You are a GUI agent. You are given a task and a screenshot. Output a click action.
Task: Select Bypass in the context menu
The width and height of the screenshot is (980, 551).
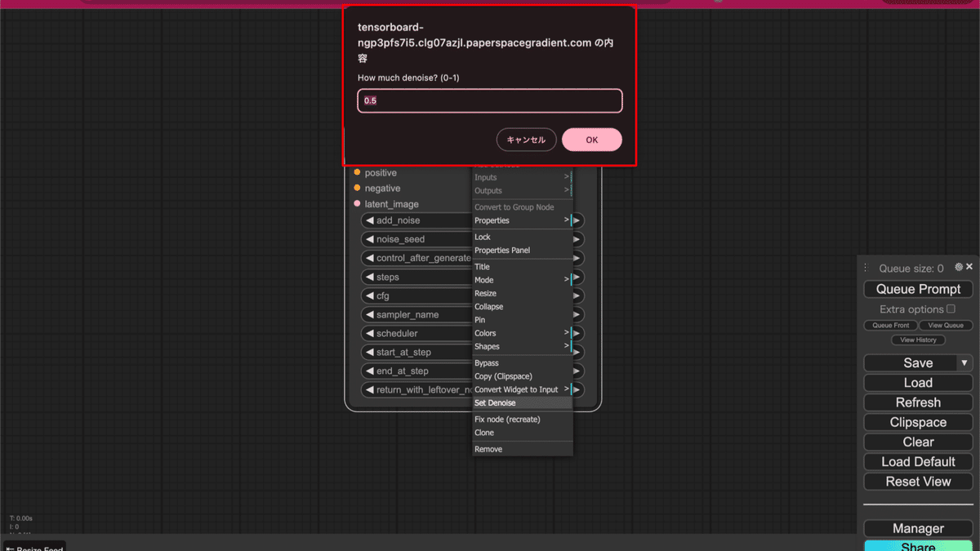[x=523, y=363]
